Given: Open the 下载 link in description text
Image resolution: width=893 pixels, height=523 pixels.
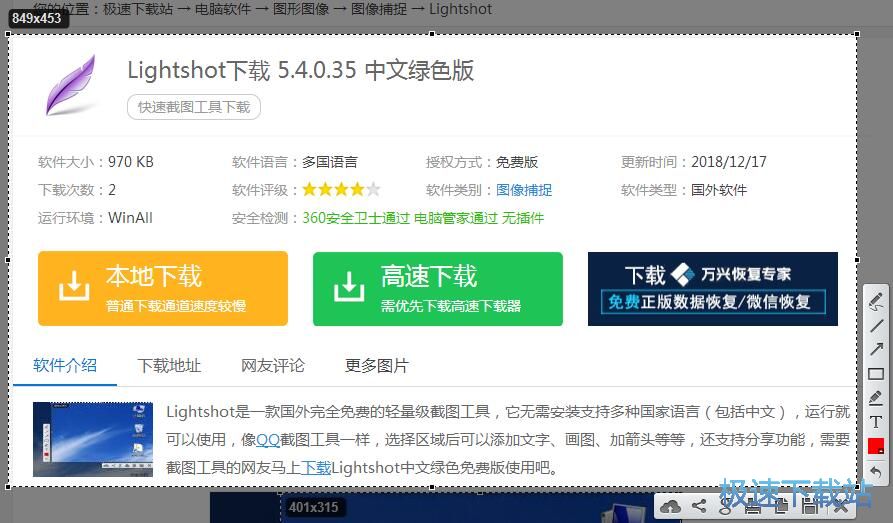Looking at the screenshot, I should pyautogui.click(x=316, y=468).
